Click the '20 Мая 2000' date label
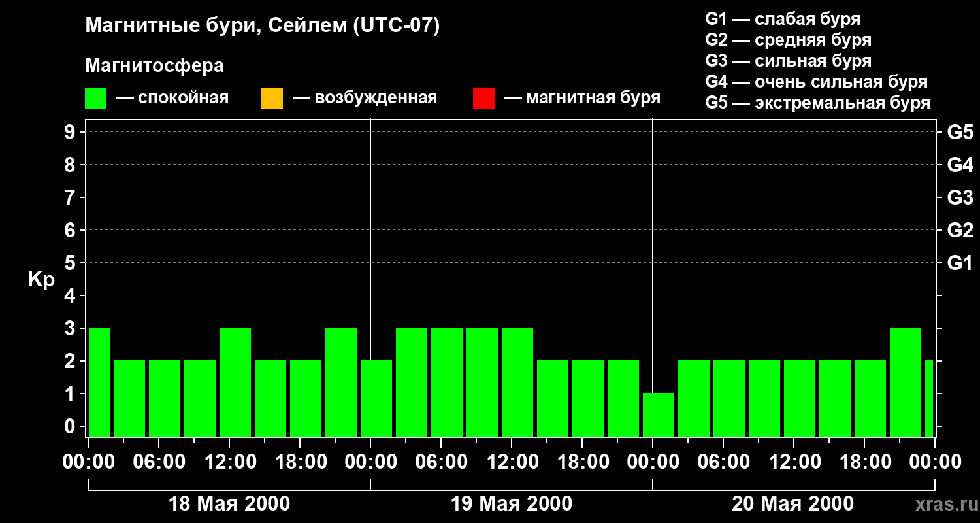 click(792, 504)
